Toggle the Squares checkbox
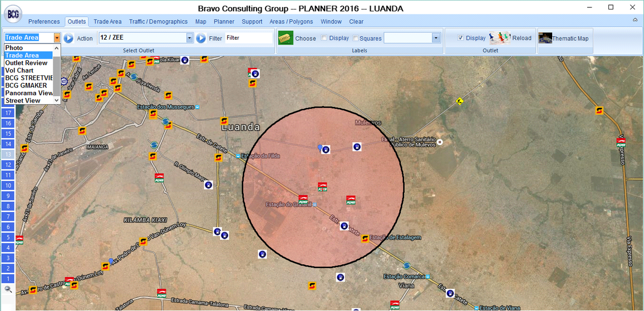The height and width of the screenshot is (311, 644). [356, 38]
